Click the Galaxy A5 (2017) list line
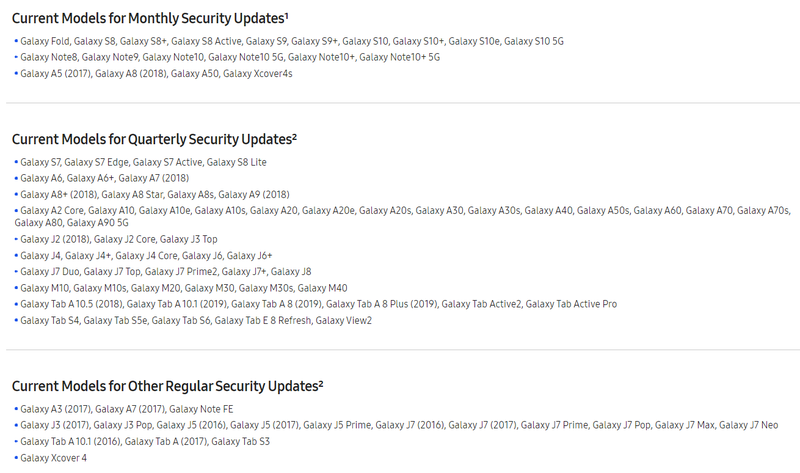This screenshot has height=473, width=800. click(153, 73)
